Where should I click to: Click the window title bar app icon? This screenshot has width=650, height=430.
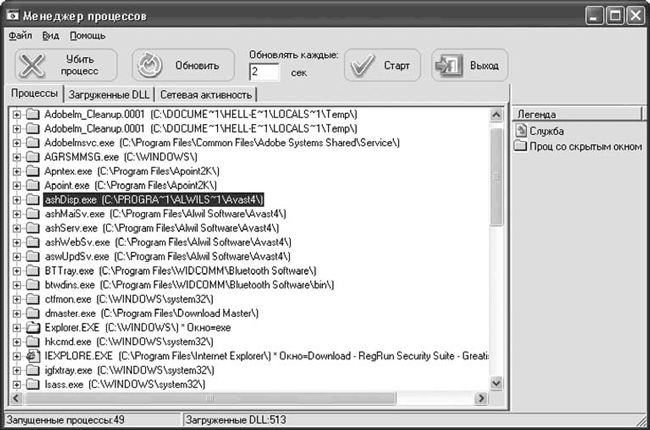click(x=14, y=15)
